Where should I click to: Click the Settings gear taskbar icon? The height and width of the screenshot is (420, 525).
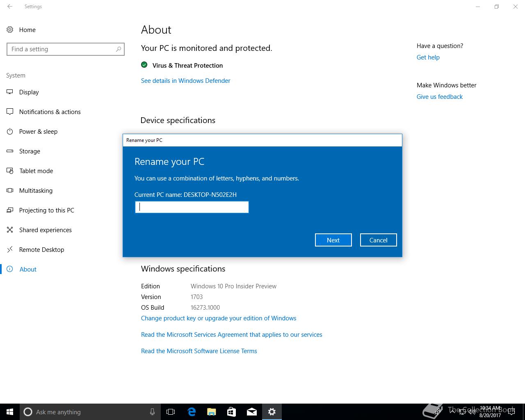click(272, 412)
